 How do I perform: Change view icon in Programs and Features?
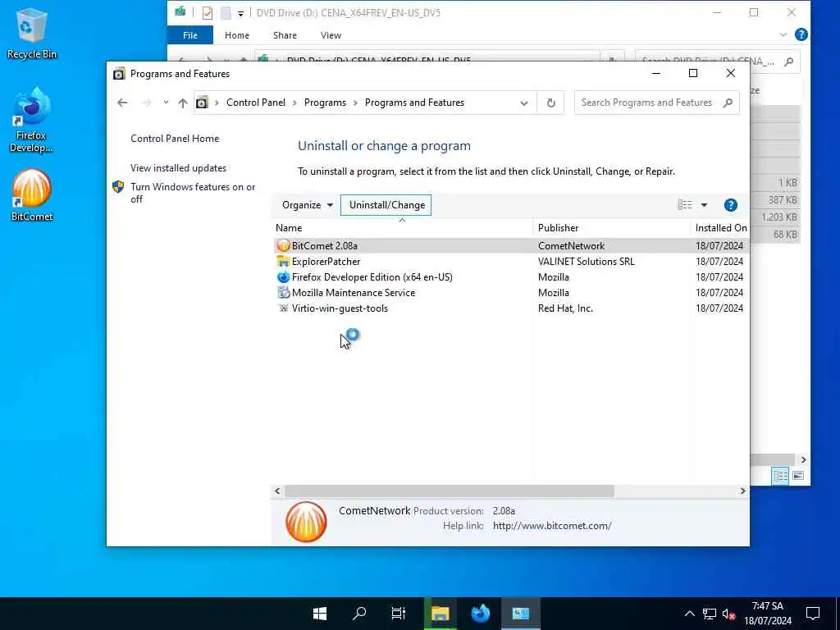[685, 205]
